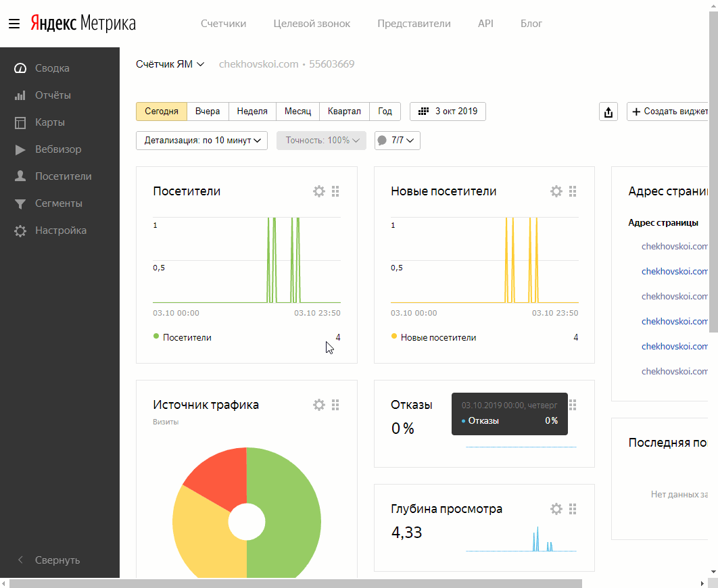Screen dimensions: 718x588
Task: Click the 4,33 Глубина просмотра value
Action: pos(406,533)
